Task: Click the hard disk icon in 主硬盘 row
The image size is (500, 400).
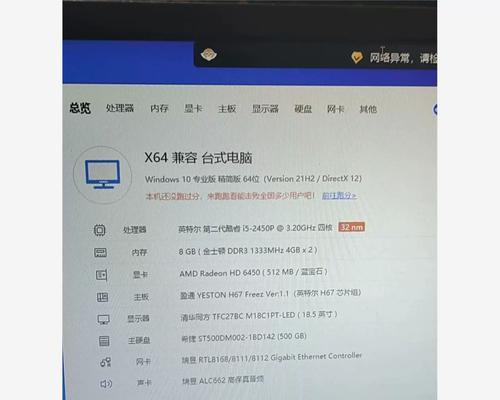Action: [104, 341]
